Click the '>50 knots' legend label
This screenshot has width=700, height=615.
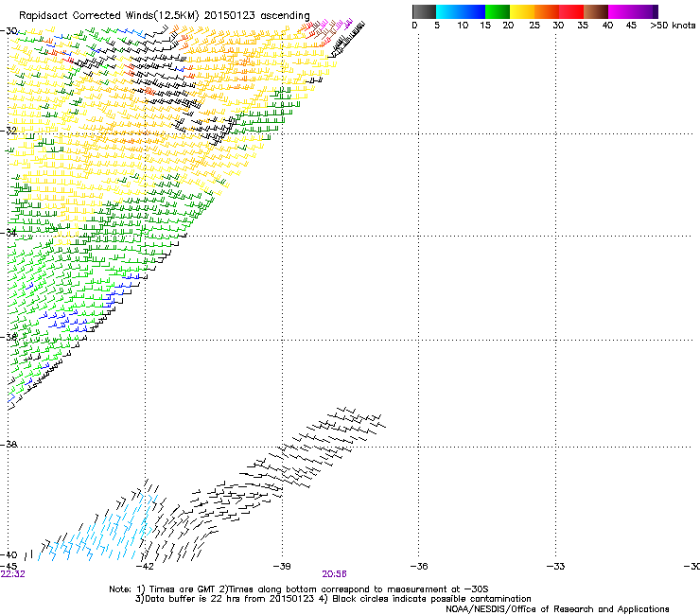[x=673, y=26]
